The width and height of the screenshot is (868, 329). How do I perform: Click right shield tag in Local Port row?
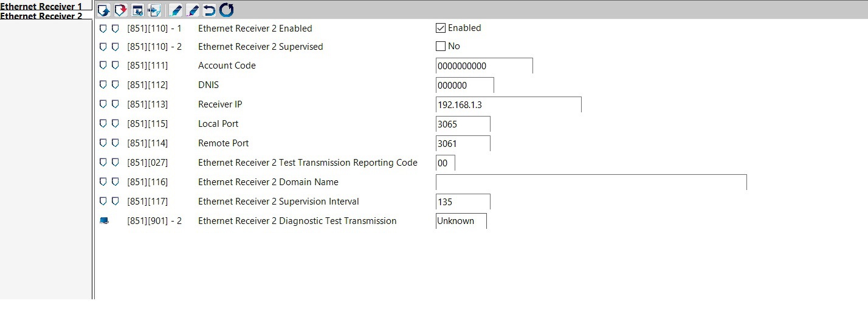115,124
